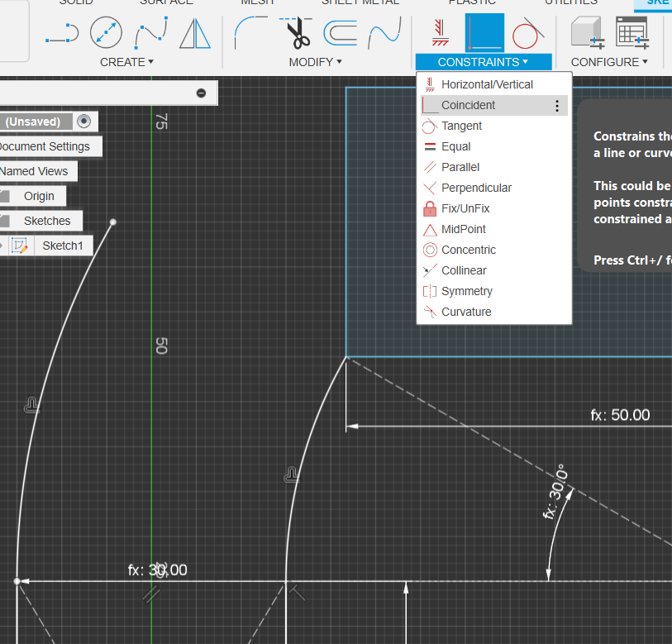
Task: Select the Trim scissors tool
Action: point(296,32)
